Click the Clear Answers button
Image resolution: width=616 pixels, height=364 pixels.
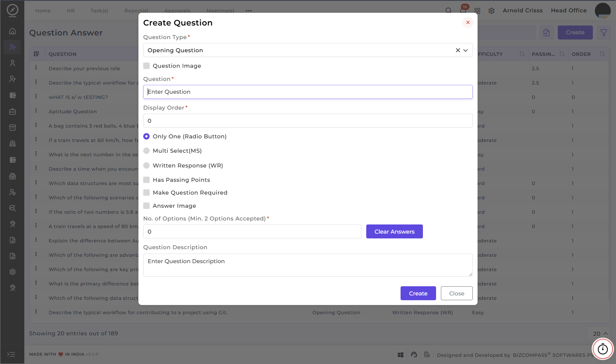pyautogui.click(x=394, y=232)
